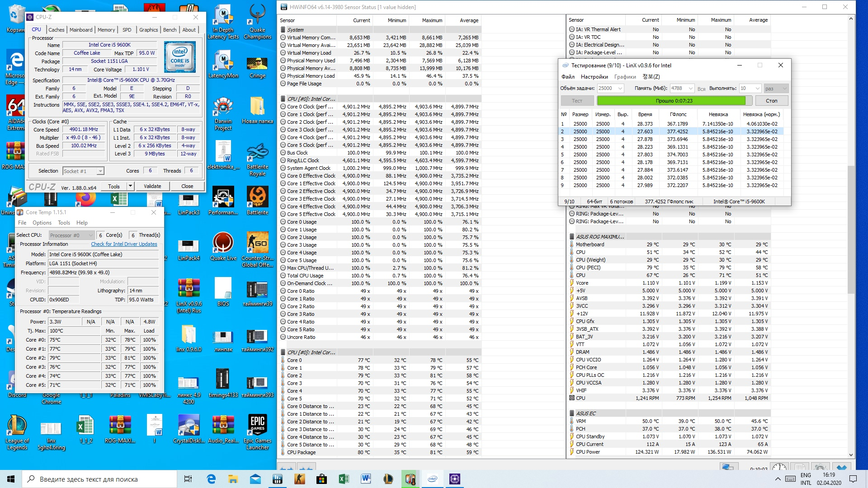Open the Task View taskbar button
The height and width of the screenshot is (488, 868).
point(188,479)
